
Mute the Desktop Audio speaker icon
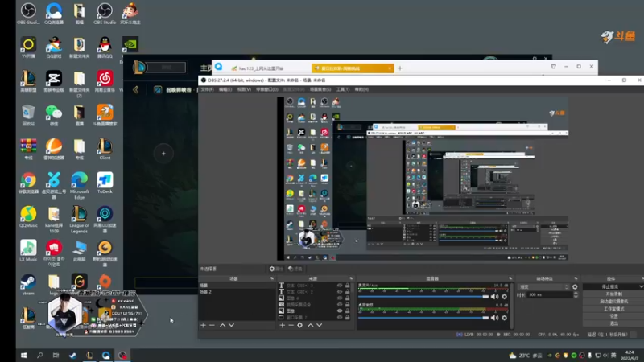coord(495,318)
